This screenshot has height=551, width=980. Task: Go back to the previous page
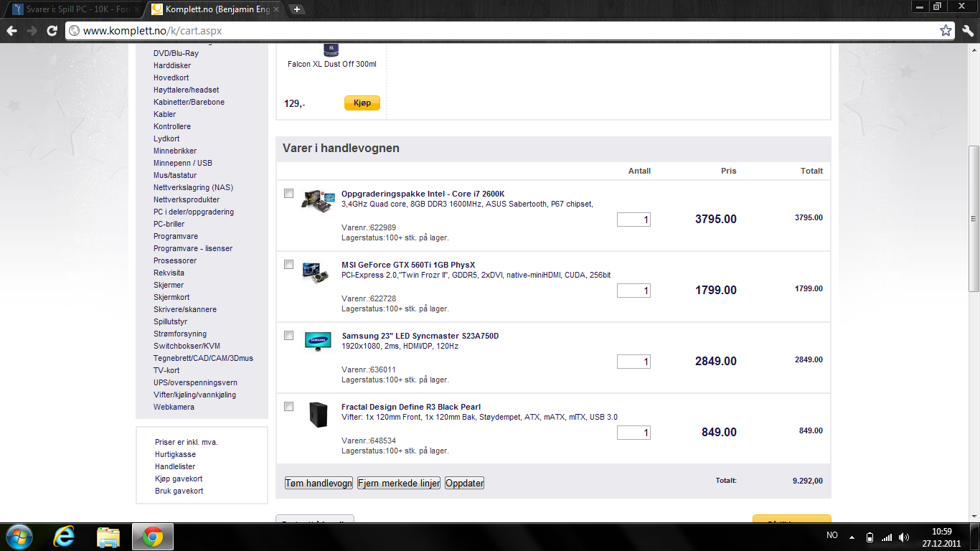pyautogui.click(x=11, y=31)
